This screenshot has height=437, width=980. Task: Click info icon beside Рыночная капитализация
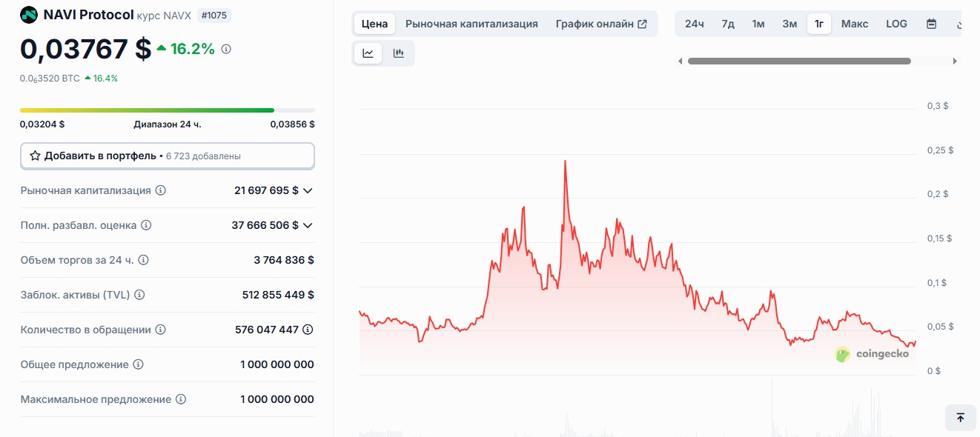pos(161,190)
